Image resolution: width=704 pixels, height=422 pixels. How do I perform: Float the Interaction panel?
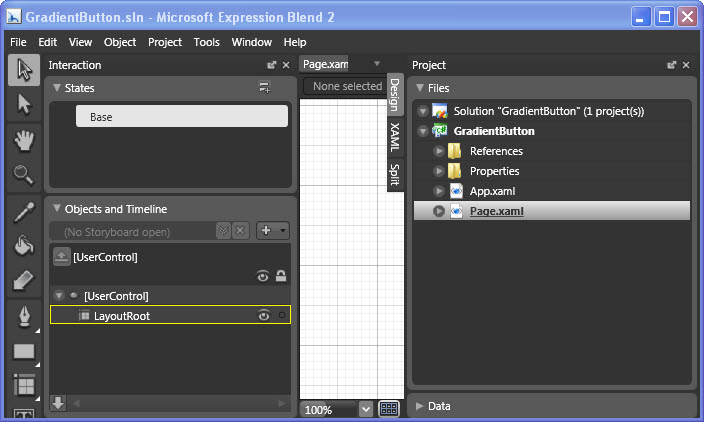click(272, 65)
